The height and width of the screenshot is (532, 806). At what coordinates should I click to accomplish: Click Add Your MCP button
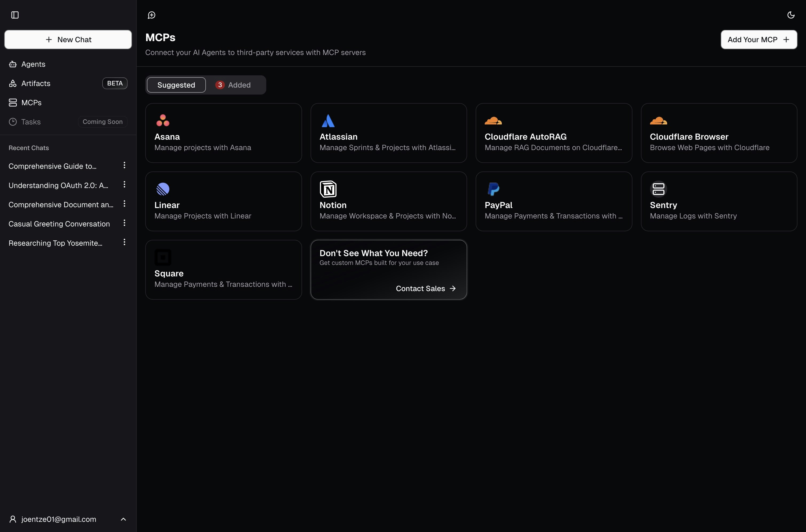pyautogui.click(x=759, y=39)
